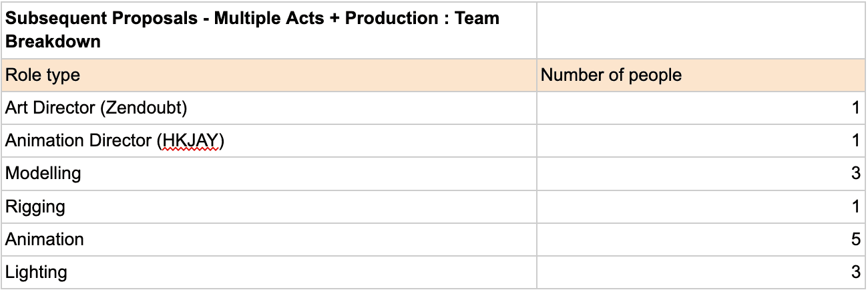Select the people count for Modelling
Viewport: 868px width, 290px height.
(x=700, y=174)
